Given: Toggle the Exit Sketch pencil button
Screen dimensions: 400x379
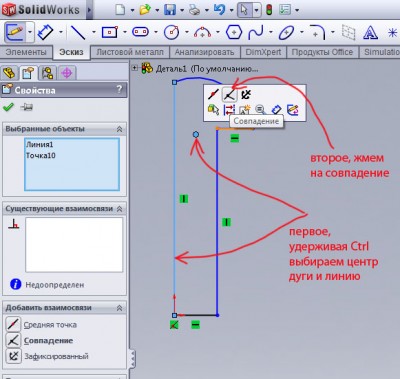Looking at the screenshot, I should click(15, 32).
